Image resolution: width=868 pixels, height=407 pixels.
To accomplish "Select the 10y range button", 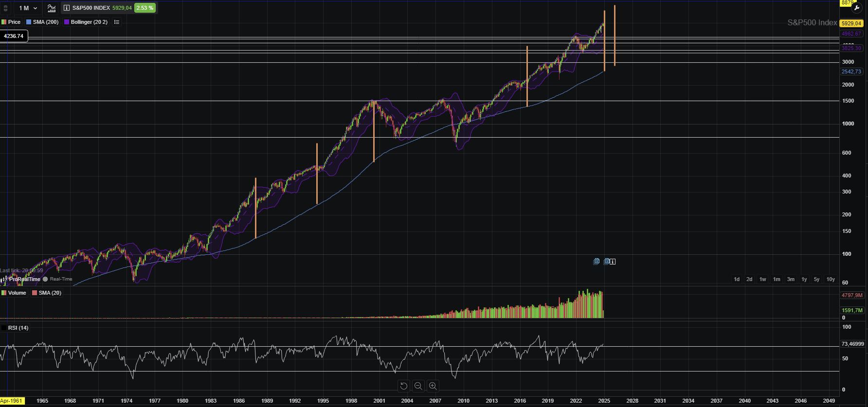I will [831, 279].
